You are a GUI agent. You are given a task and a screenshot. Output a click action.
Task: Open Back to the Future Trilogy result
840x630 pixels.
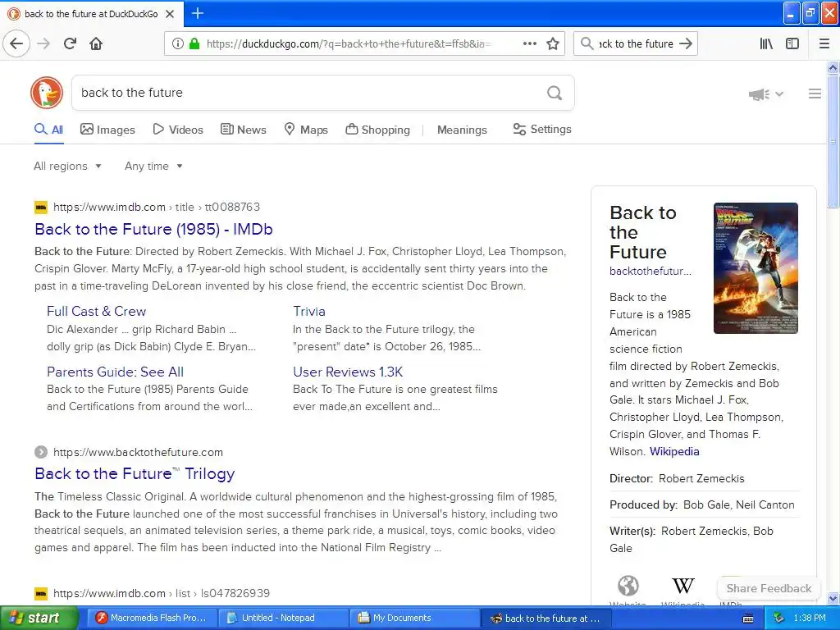pos(135,474)
